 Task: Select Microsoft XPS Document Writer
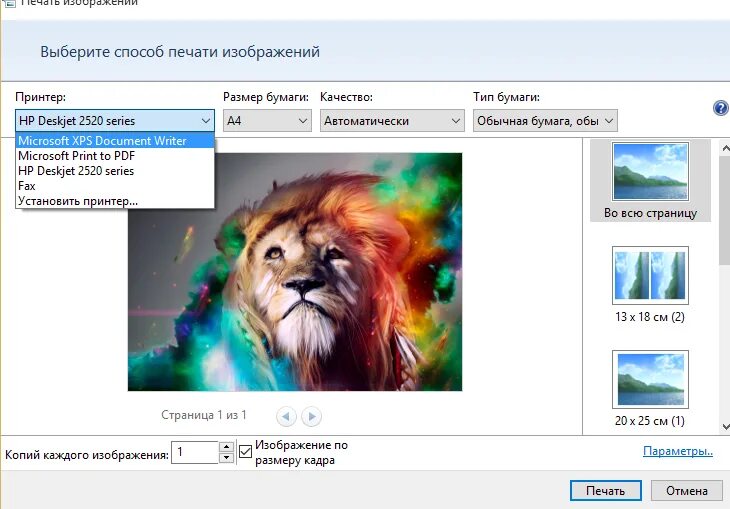[115, 141]
